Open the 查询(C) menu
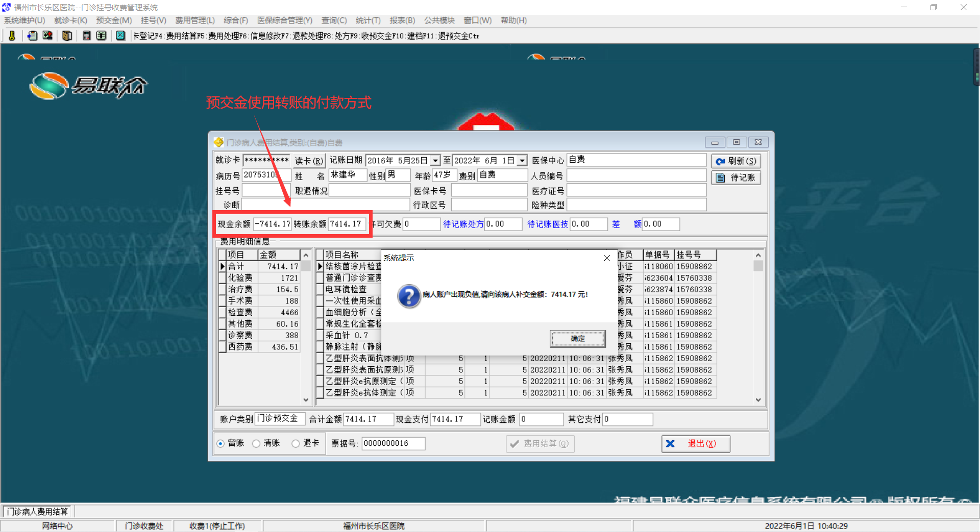Viewport: 980px width, 532px height. pyautogui.click(x=334, y=20)
